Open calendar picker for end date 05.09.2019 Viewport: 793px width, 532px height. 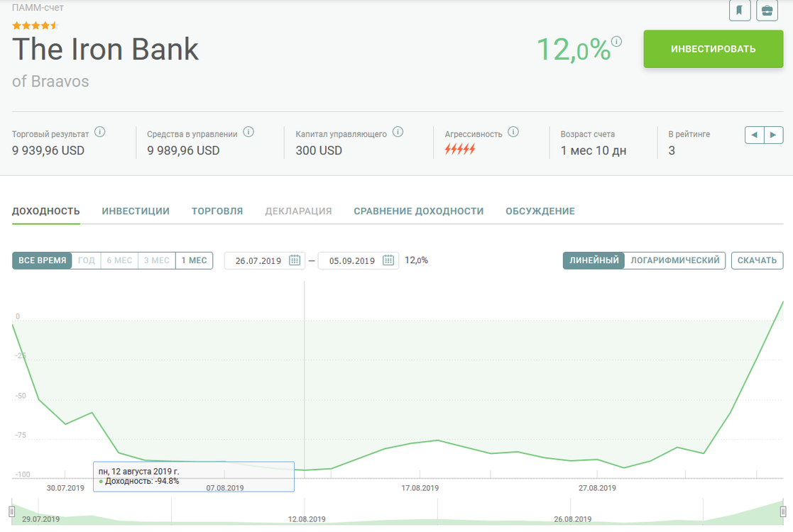[x=388, y=260]
